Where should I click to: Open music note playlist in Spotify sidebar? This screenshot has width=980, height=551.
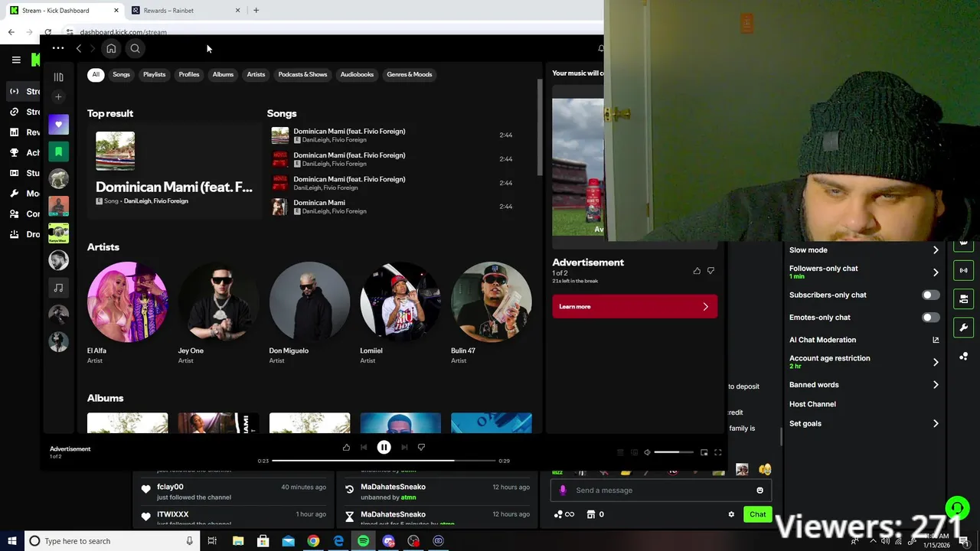point(58,288)
